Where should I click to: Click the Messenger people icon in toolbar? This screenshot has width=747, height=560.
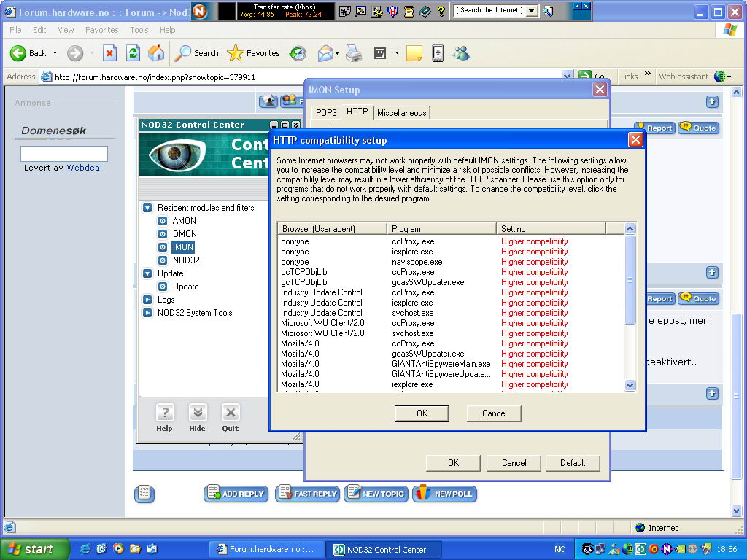tap(461, 53)
